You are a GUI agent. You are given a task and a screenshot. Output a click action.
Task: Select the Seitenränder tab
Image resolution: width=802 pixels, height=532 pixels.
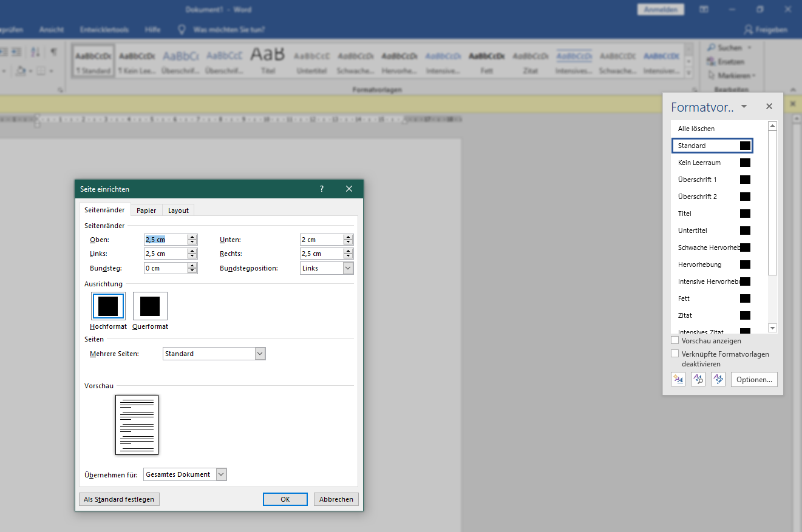104,210
